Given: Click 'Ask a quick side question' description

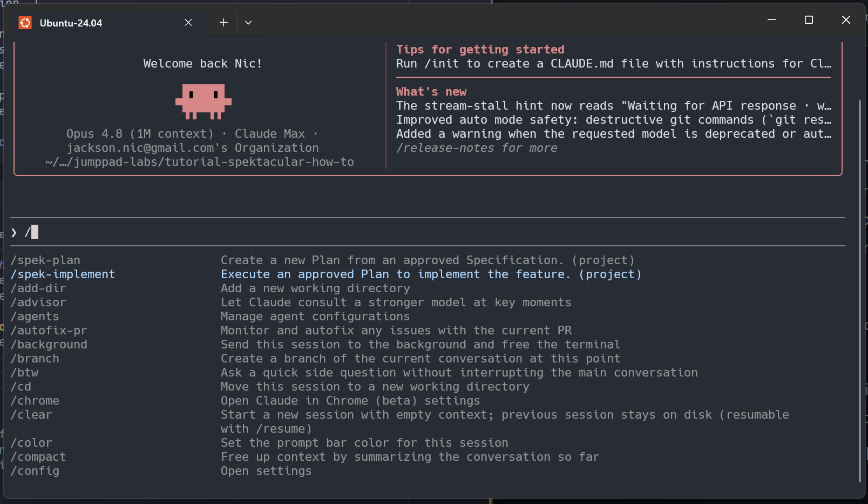Looking at the screenshot, I should 459,373.
